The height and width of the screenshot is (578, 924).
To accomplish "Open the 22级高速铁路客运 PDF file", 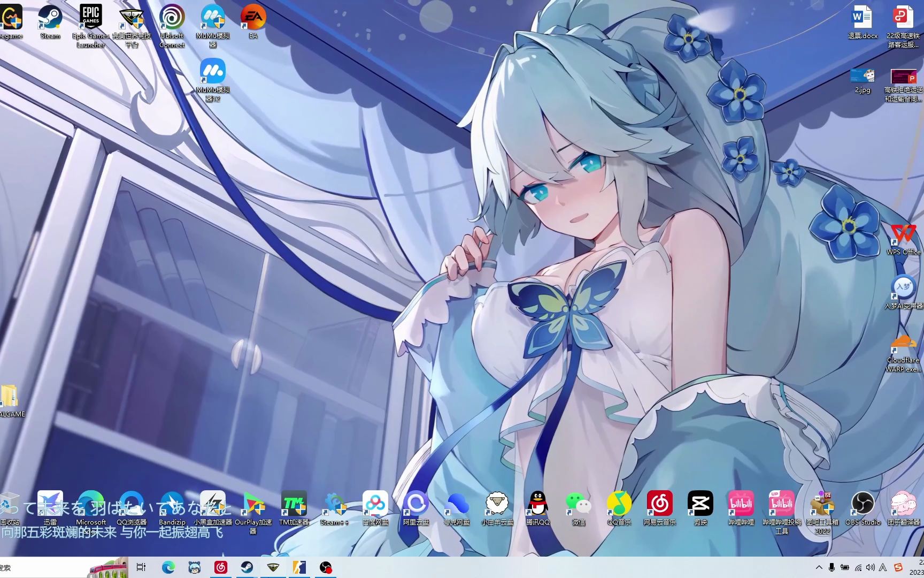I will tap(903, 25).
